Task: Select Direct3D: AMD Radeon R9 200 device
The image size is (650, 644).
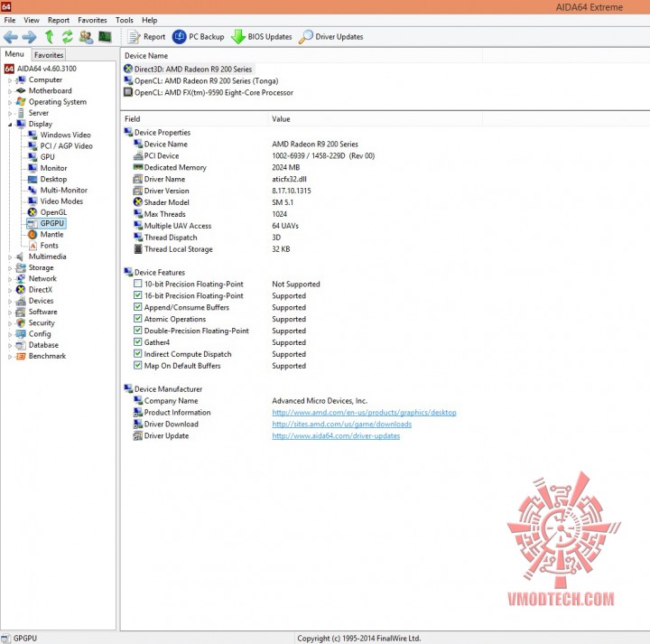Action: pyautogui.click(x=193, y=70)
